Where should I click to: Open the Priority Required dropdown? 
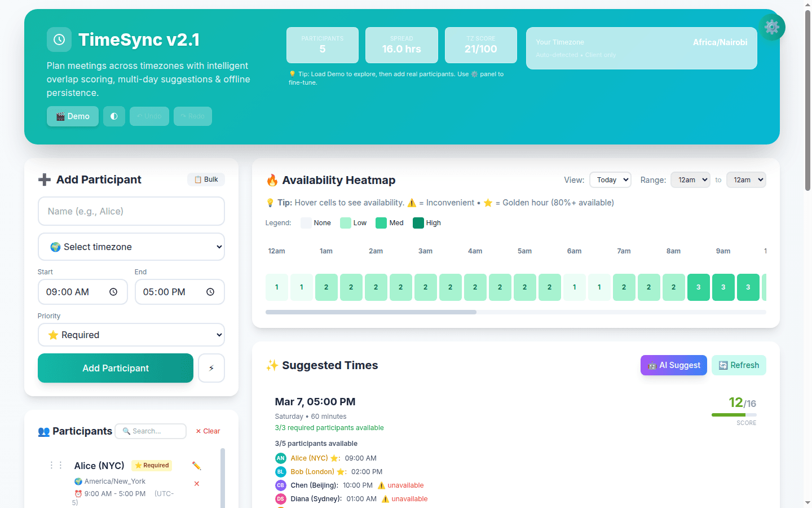(x=131, y=335)
